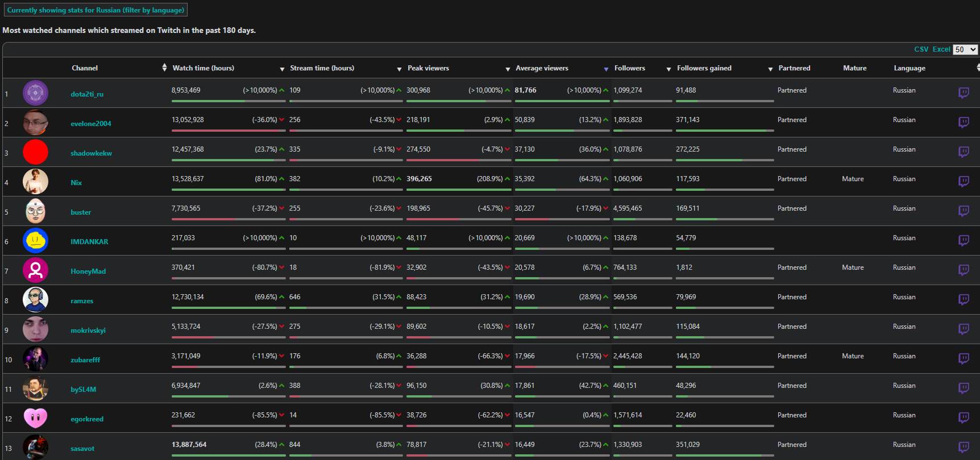This screenshot has width=980, height=460.
Task: Click dota2ti_ru channel avatar
Action: point(35,93)
